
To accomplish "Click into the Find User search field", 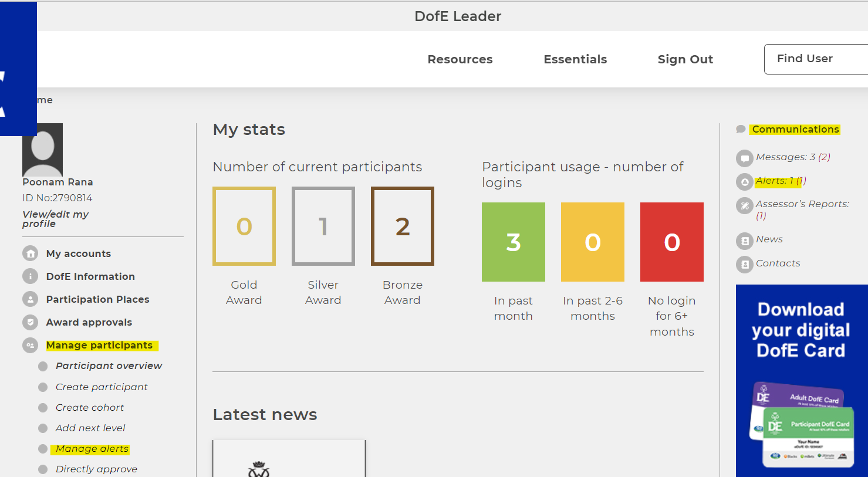I will pos(816,59).
